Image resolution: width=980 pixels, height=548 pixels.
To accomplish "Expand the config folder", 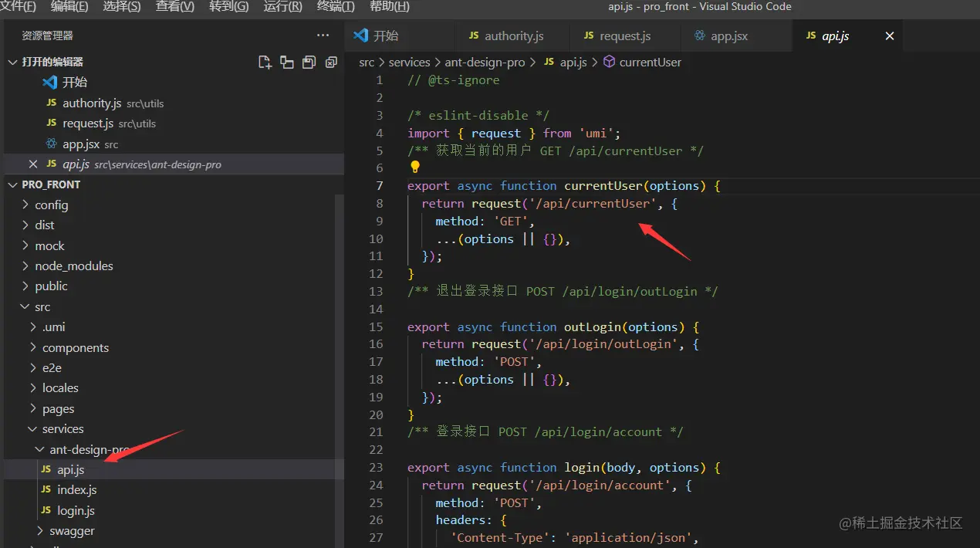I will 25,205.
